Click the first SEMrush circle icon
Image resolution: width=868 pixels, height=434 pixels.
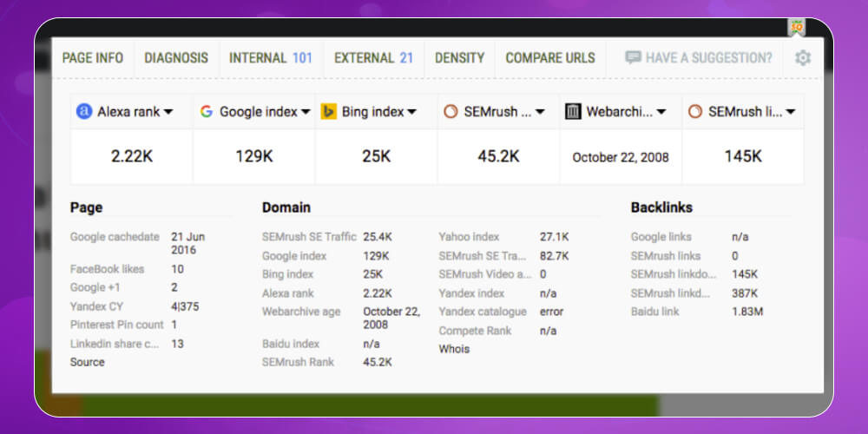click(x=450, y=112)
